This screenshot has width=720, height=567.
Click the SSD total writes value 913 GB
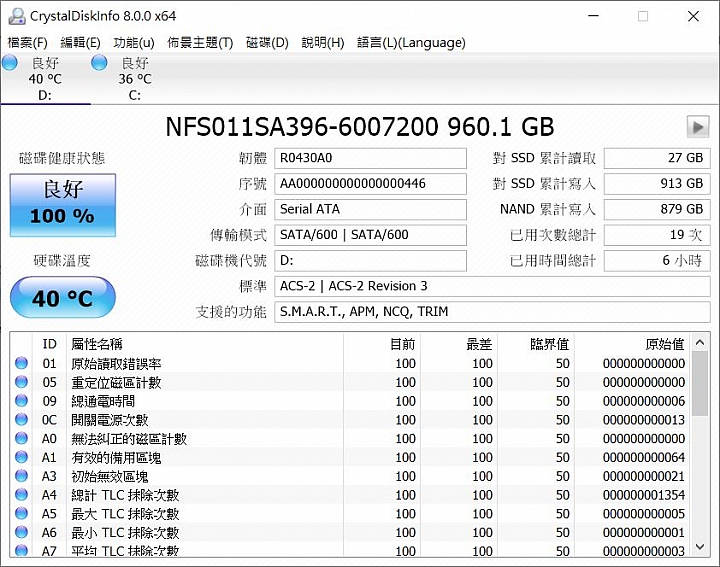click(x=657, y=184)
